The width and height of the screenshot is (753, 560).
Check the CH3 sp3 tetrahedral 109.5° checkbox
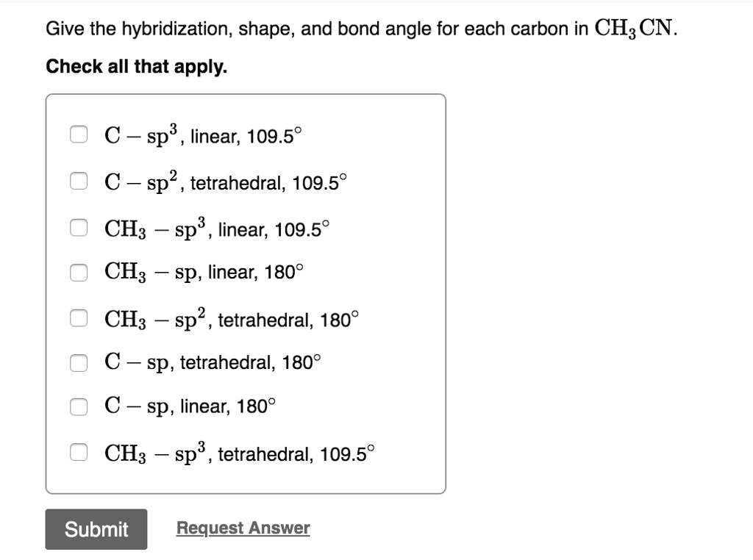(78, 453)
